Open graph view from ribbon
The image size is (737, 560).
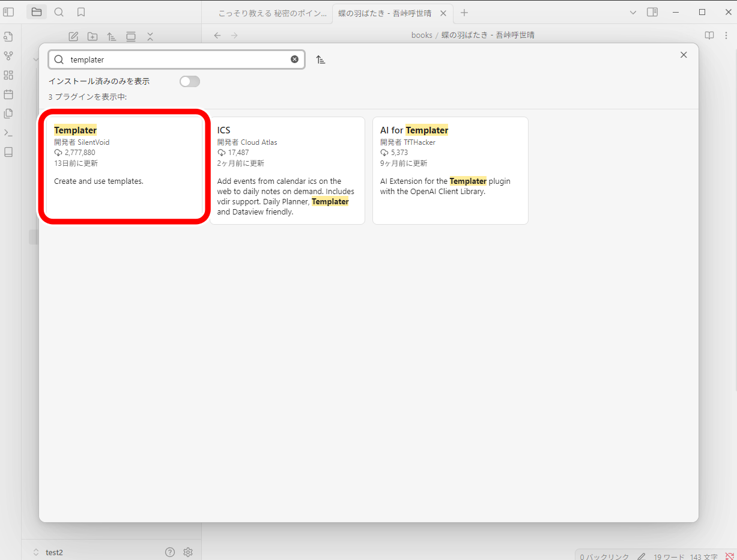click(x=8, y=56)
